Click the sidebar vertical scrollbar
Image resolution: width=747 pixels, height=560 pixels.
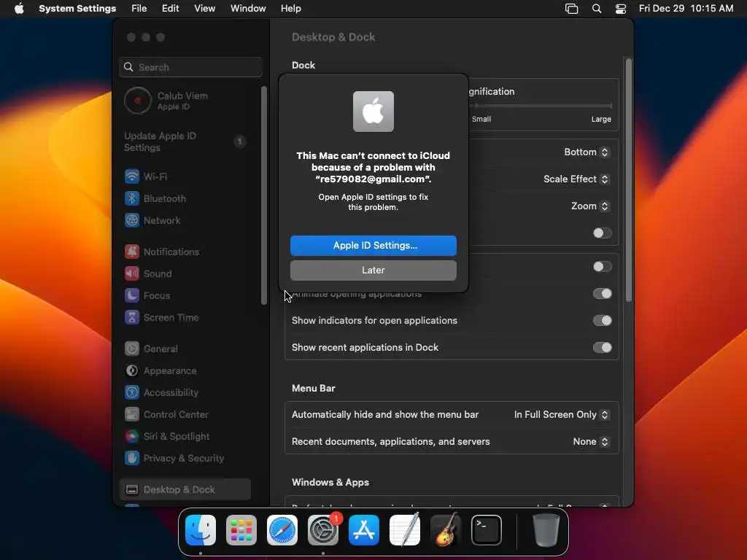[x=264, y=195]
